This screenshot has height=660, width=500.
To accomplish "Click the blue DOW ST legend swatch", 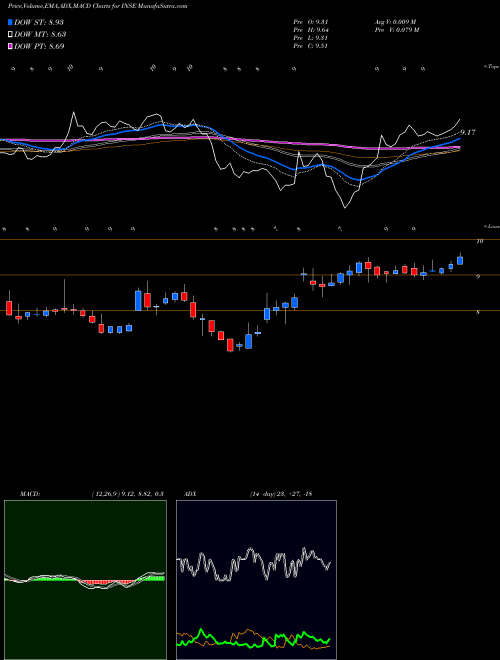I will pyautogui.click(x=10, y=22).
